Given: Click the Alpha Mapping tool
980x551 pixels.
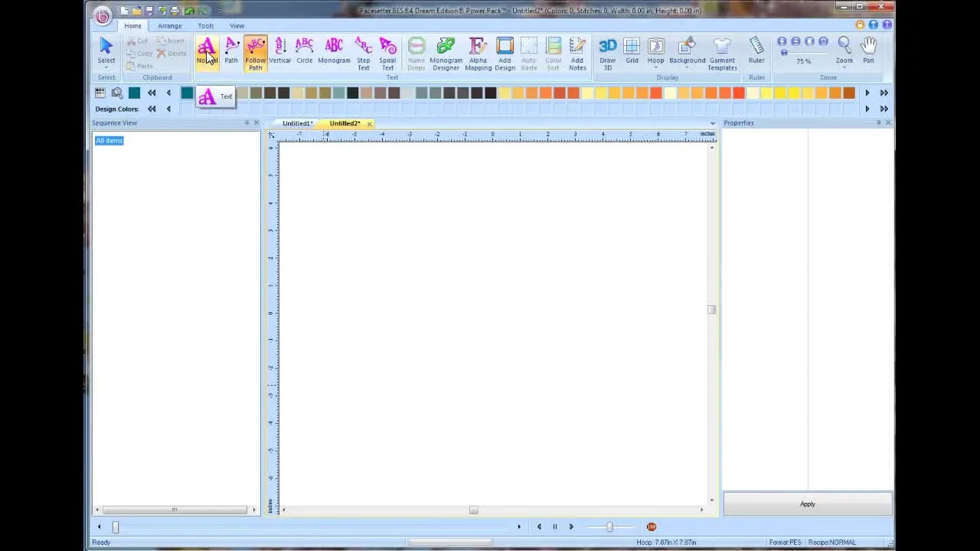Looking at the screenshot, I should click(x=478, y=52).
